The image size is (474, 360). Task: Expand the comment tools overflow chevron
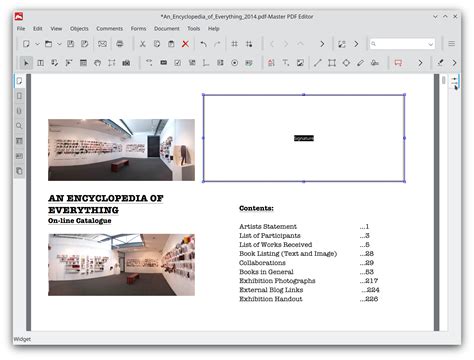tap(420, 63)
